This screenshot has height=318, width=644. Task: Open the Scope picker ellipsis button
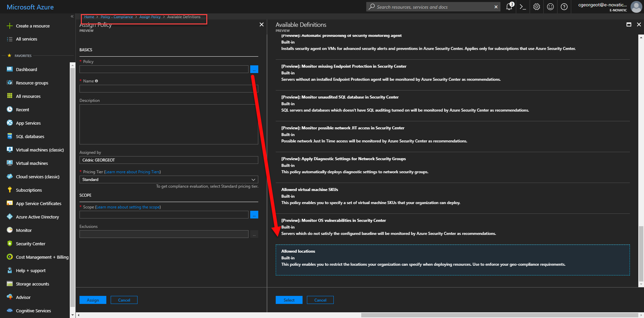[254, 215]
